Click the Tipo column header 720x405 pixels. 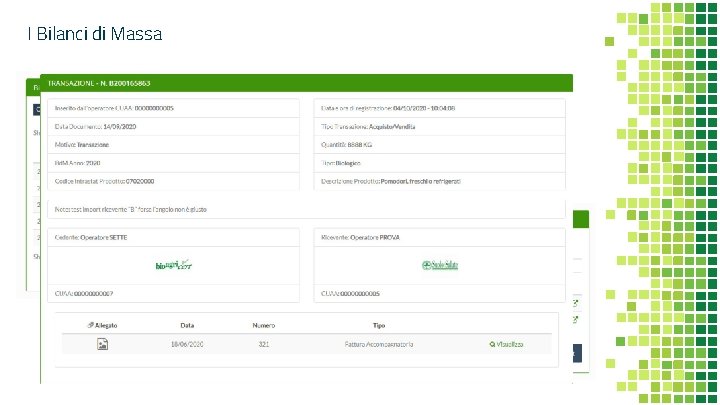click(x=379, y=325)
